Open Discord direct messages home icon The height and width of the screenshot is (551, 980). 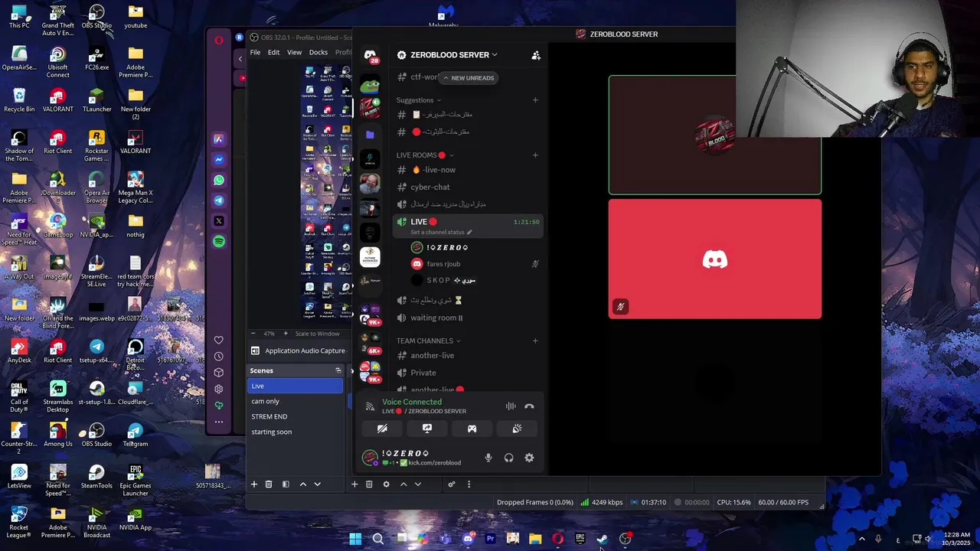pyautogui.click(x=370, y=56)
